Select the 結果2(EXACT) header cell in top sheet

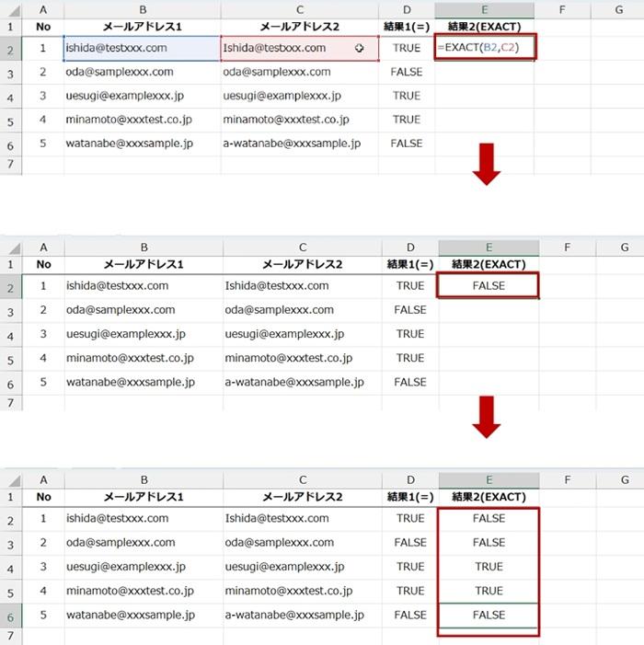tap(486, 27)
